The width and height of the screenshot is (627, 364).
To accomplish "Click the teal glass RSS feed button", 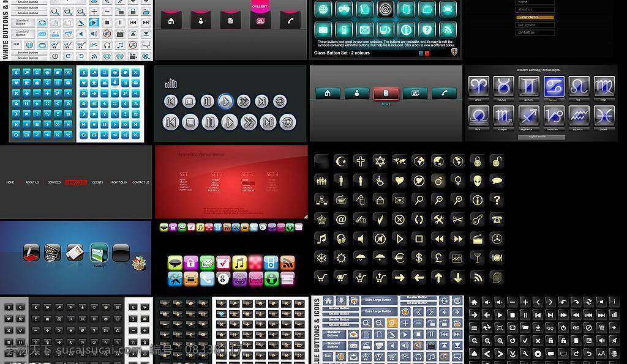I will pos(448,29).
